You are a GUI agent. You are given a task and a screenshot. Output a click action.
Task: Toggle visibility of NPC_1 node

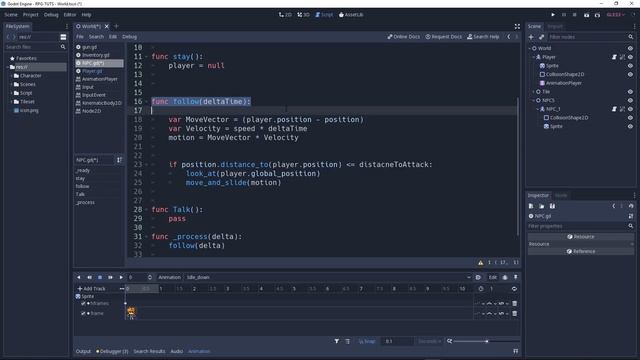tap(630, 109)
